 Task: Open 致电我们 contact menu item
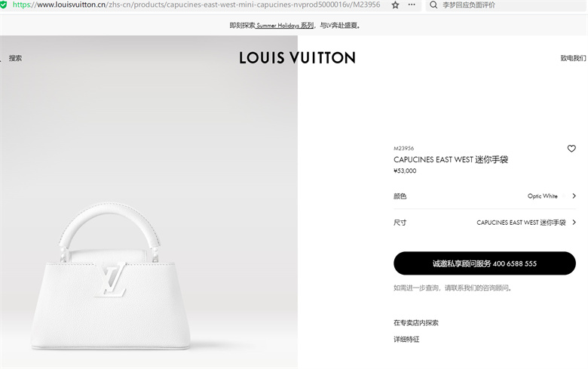pyautogui.click(x=573, y=58)
